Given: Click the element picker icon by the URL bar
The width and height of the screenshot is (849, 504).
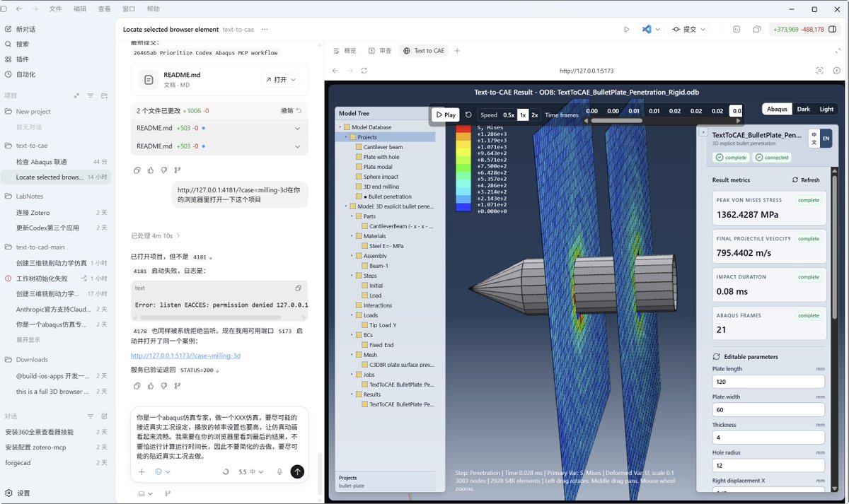Looking at the screenshot, I should (x=820, y=71).
